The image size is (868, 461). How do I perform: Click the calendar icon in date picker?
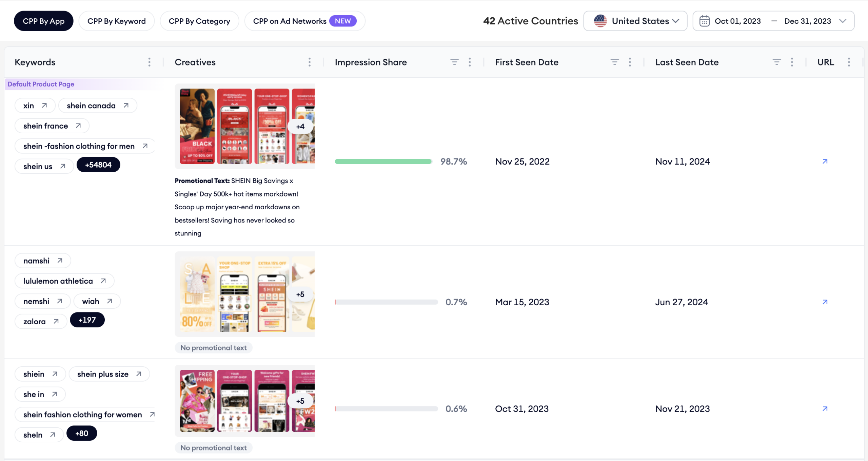[x=704, y=21]
